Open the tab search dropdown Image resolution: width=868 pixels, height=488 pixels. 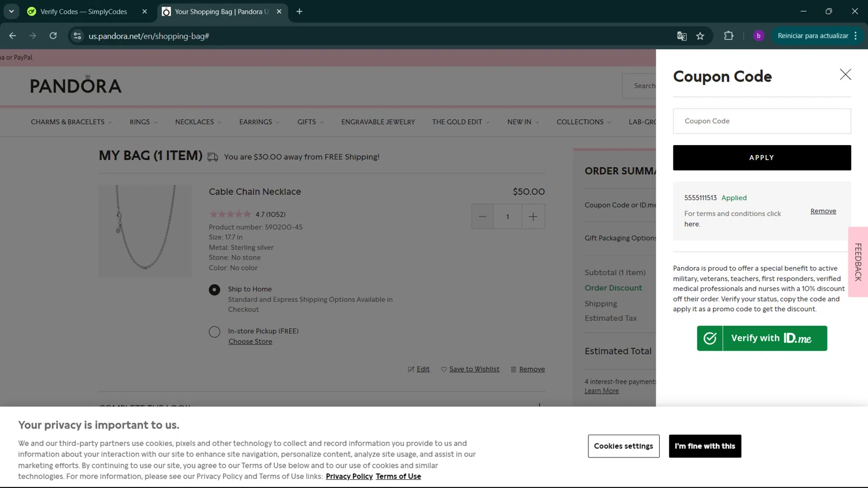[x=11, y=12]
